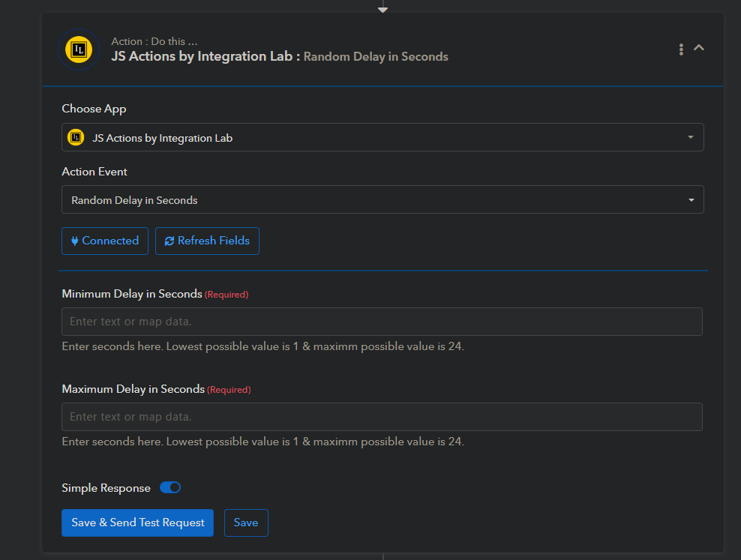Click Save & Send Test Request
Screen dimensions: 741x560
point(137,523)
